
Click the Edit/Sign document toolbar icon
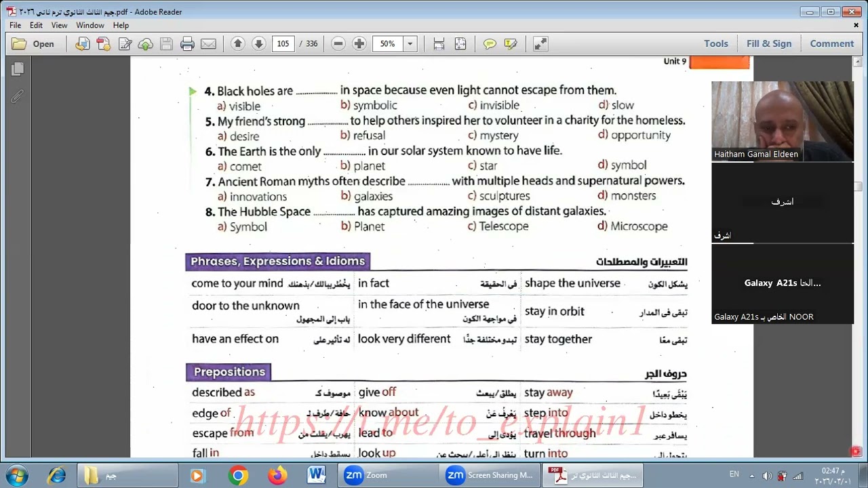pos(125,44)
